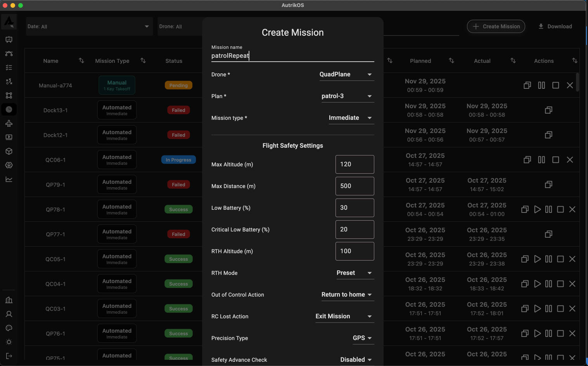
Task: Click the Max Altitude input field
Action: [355, 164]
